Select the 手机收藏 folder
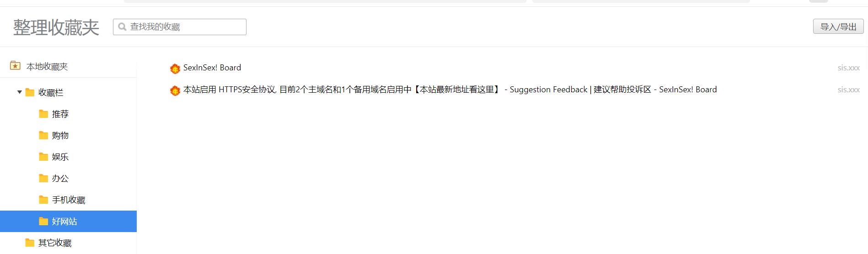This screenshot has height=254, width=868. (x=68, y=200)
